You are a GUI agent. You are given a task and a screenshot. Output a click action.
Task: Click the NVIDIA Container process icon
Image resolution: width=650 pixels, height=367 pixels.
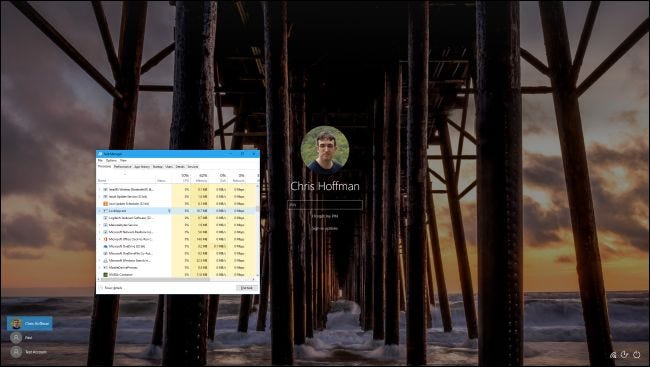[x=105, y=275]
